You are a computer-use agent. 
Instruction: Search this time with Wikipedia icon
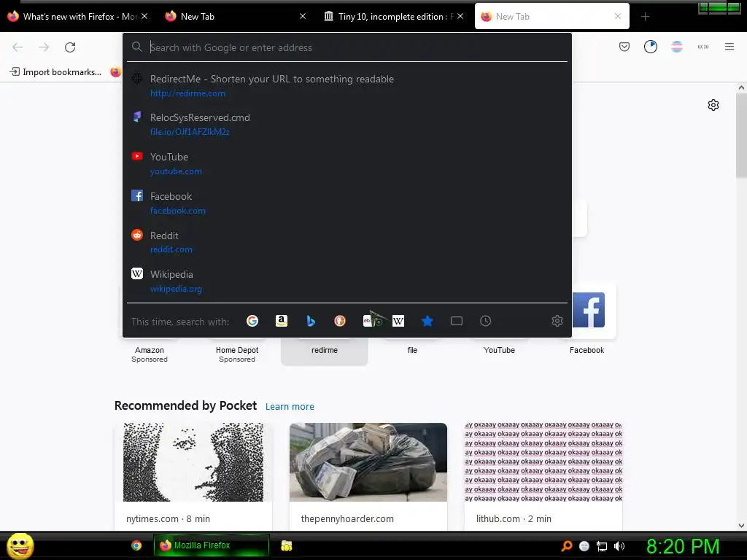(398, 321)
